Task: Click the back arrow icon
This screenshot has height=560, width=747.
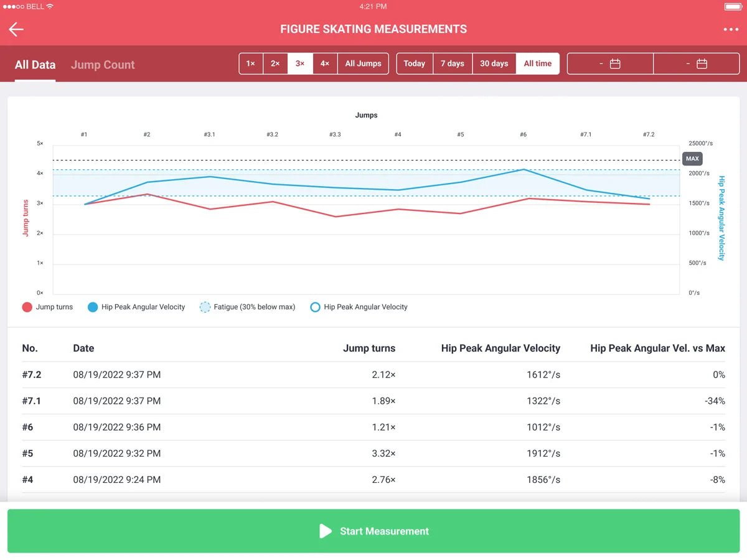Action: pos(16,29)
